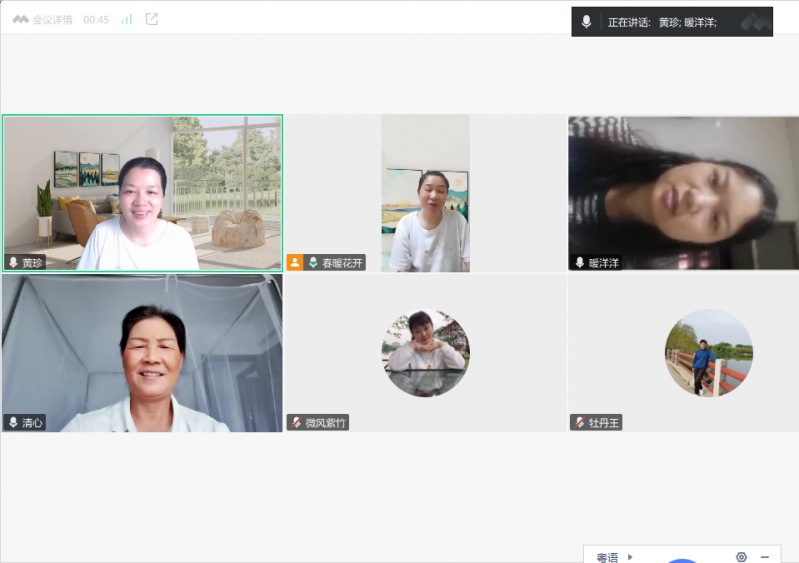Screen dimensions: 799x563
Task: Collapse the bottom bar with minus button
Action: coord(765,557)
